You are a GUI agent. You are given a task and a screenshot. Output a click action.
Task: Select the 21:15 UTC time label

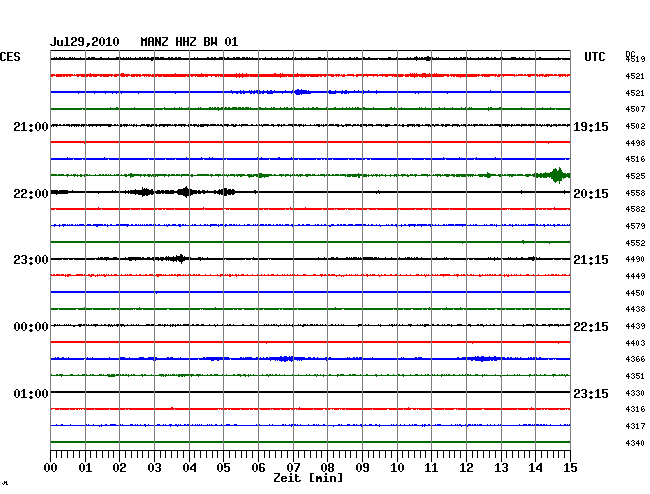point(590,260)
